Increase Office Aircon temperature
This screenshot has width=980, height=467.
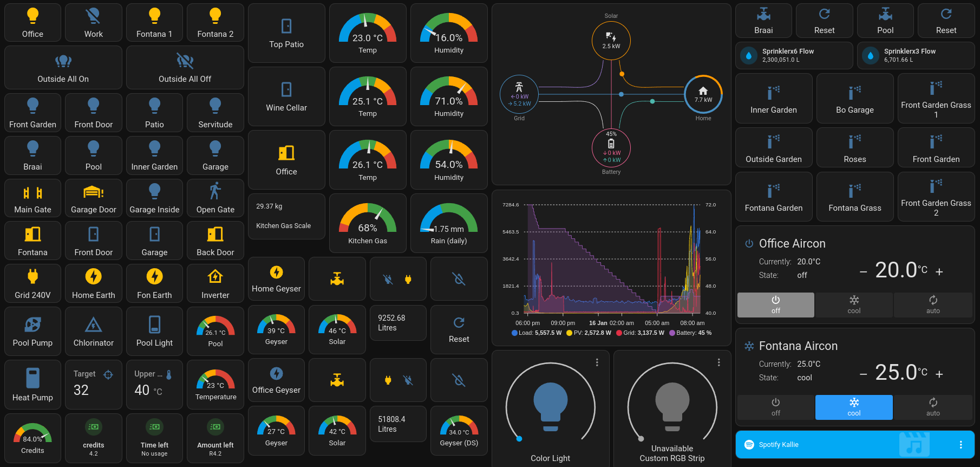pyautogui.click(x=939, y=271)
